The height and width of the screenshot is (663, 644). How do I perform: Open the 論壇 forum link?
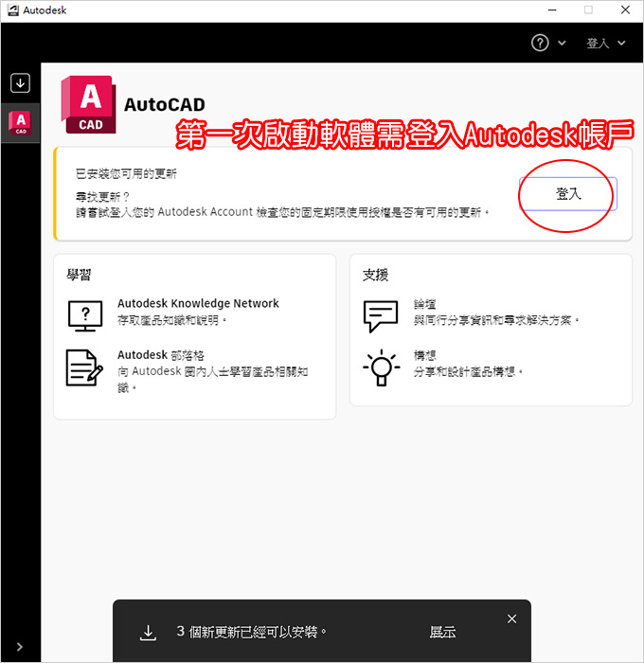tap(424, 304)
